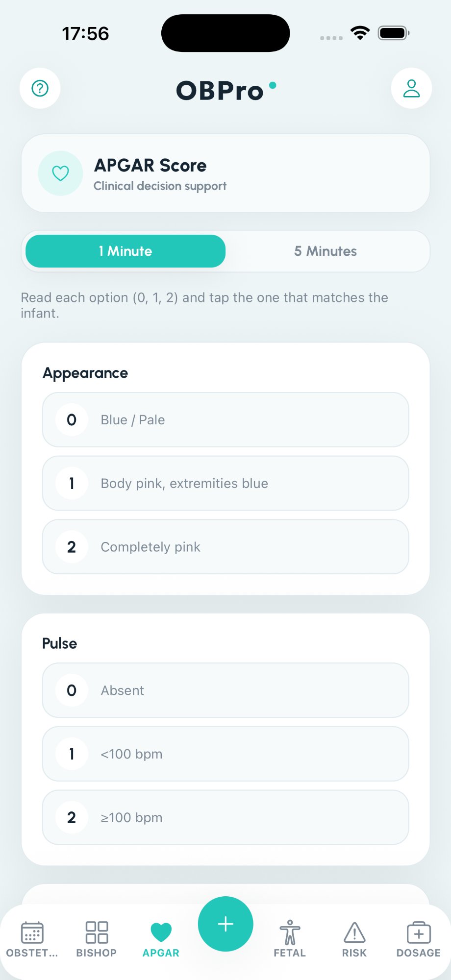The image size is (451, 980).
Task: Choose Appearance option Blue / Pale
Action: point(225,420)
